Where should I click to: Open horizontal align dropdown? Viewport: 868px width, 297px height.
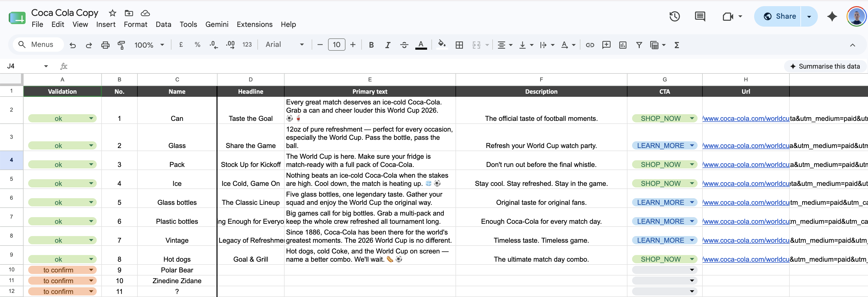(x=505, y=45)
